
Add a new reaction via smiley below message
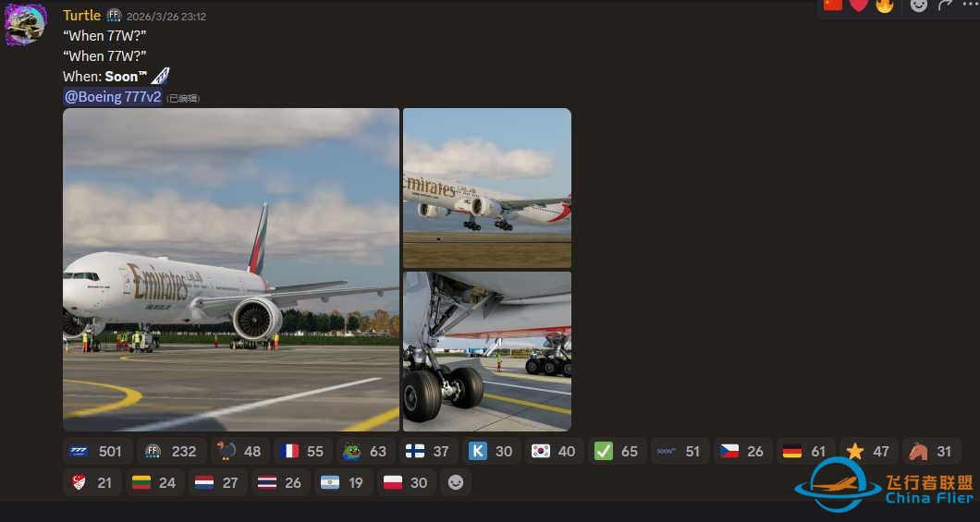pos(455,482)
